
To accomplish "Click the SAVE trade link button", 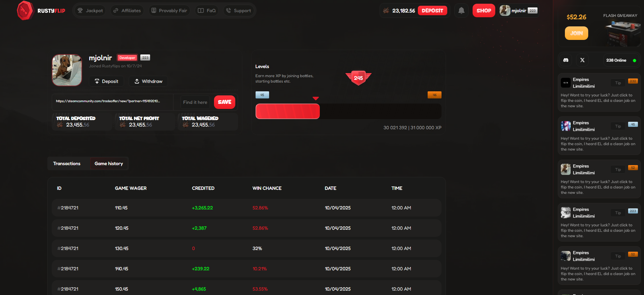I will 224,102.
